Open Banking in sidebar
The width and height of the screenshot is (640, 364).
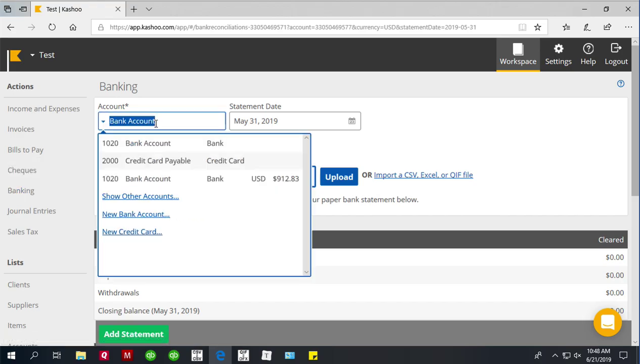click(21, 191)
